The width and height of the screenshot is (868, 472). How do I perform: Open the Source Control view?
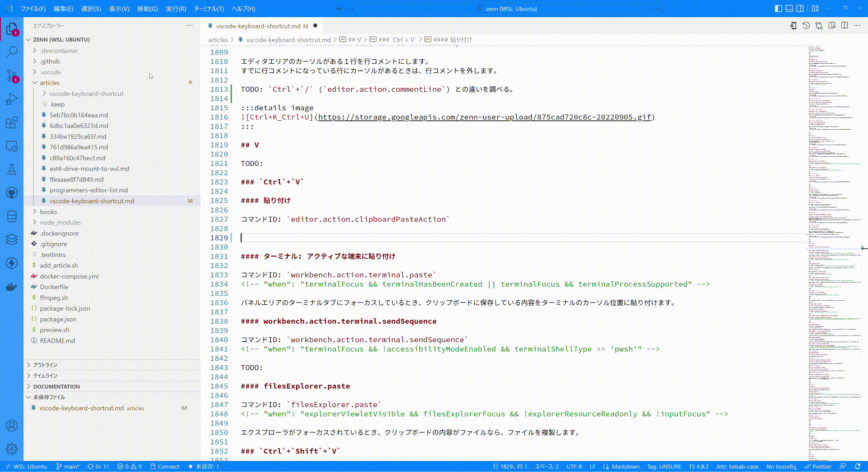point(12,76)
